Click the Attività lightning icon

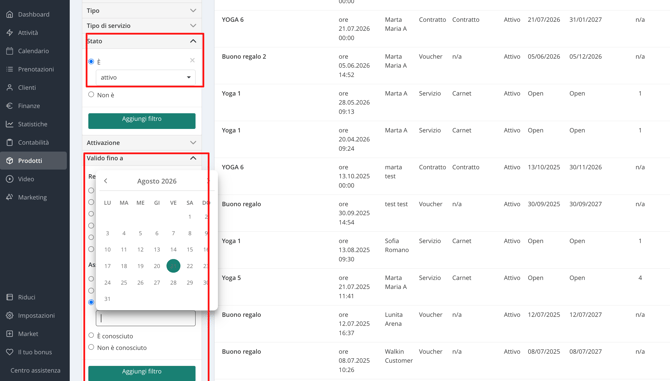[x=9, y=32]
